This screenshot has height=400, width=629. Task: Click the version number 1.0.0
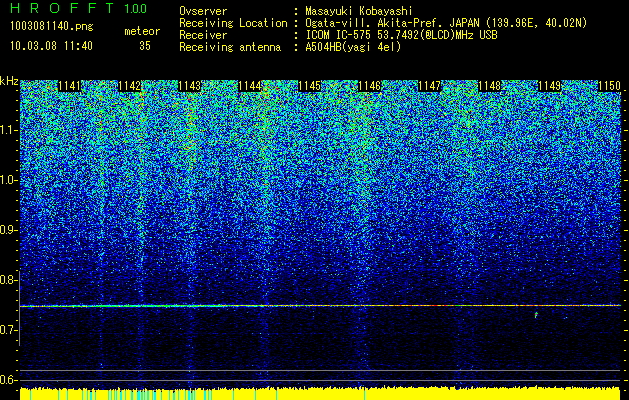[x=135, y=9]
